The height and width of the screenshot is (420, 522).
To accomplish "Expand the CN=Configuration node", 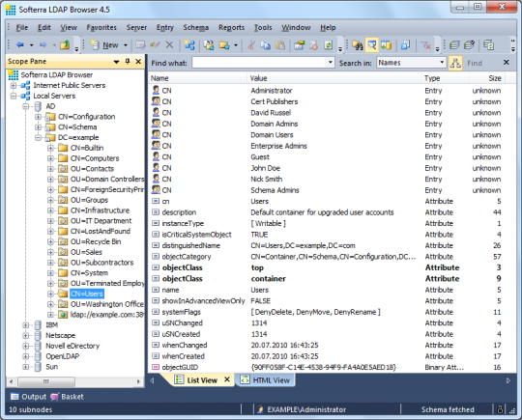I will (x=38, y=117).
